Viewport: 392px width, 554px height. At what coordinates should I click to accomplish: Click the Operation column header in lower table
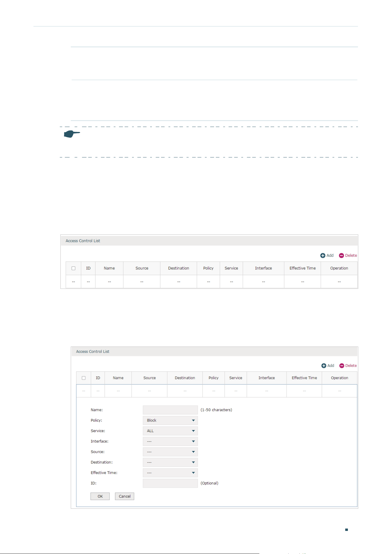coord(340,378)
